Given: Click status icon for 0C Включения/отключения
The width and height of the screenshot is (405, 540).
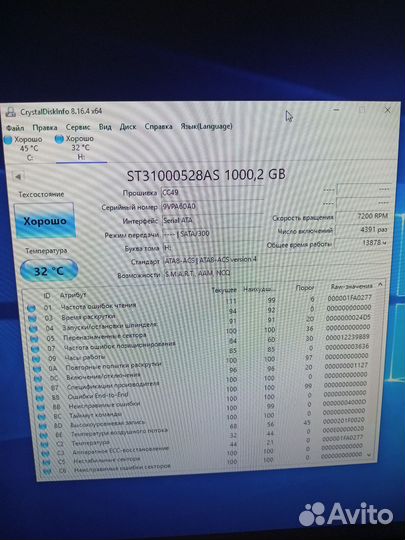Looking at the screenshot, I should (x=38, y=379).
